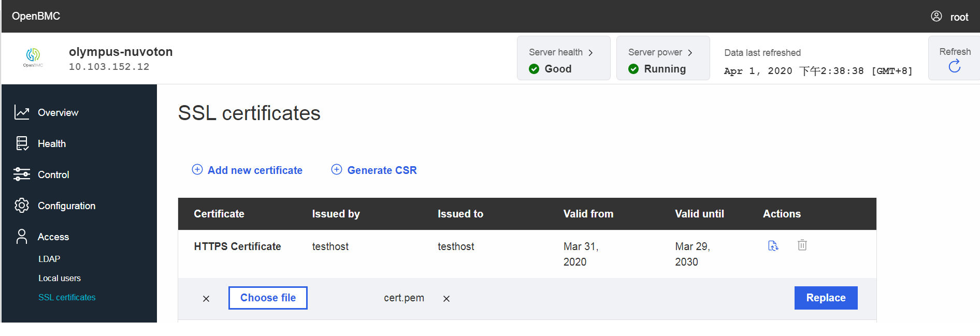
Task: Click the Configuration gear icon
Action: (x=22, y=206)
